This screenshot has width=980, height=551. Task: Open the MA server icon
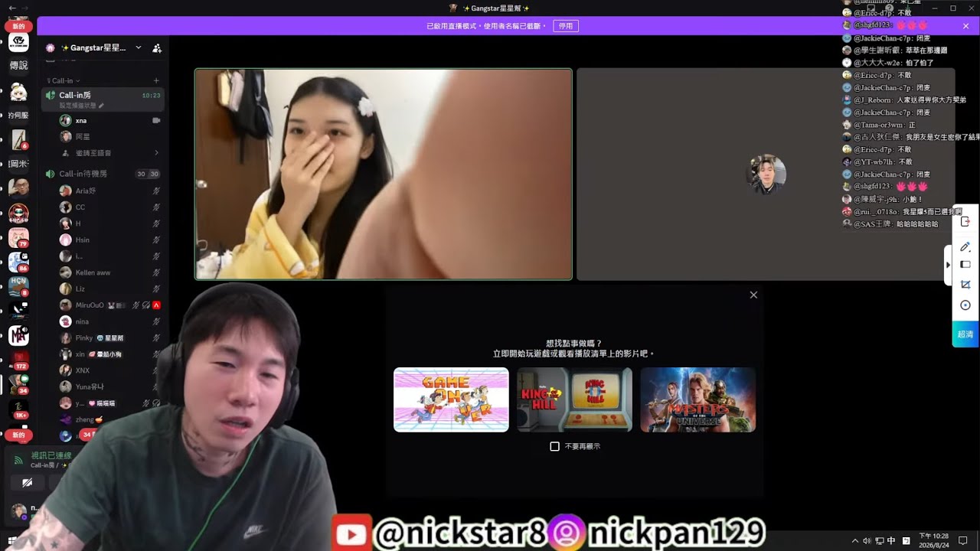[18, 335]
